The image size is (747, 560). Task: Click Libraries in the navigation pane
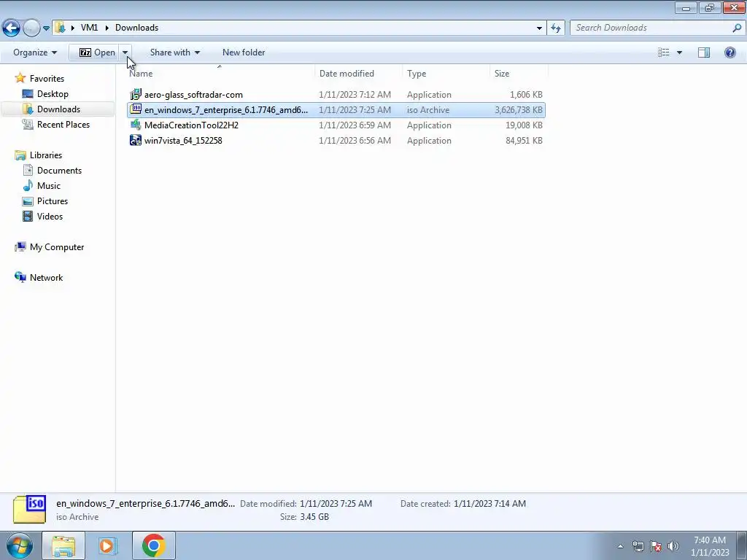[x=46, y=155]
